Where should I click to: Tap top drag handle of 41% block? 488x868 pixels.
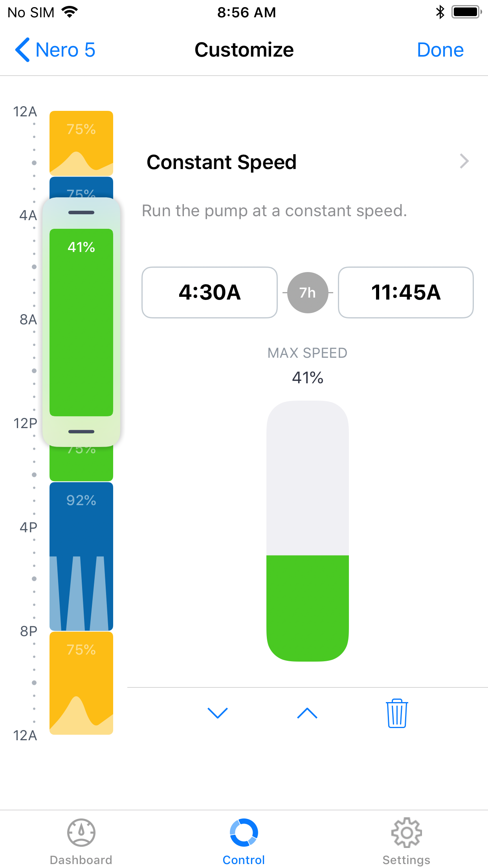point(81,213)
